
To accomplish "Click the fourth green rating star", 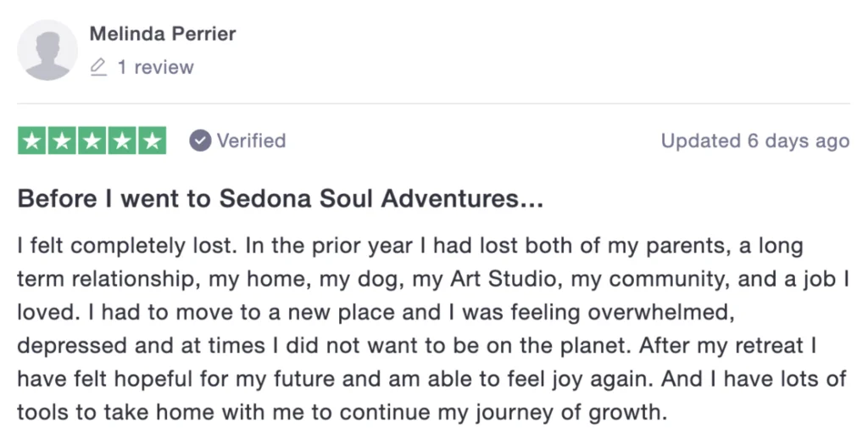I will pyautogui.click(x=122, y=141).
